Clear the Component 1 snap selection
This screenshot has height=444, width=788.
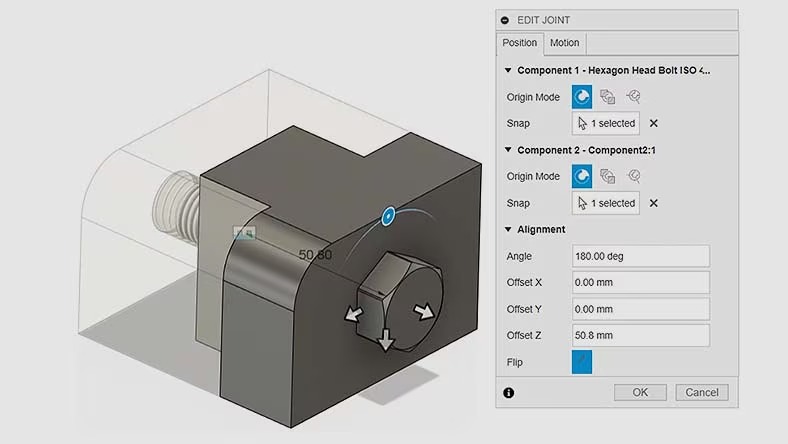(x=654, y=123)
